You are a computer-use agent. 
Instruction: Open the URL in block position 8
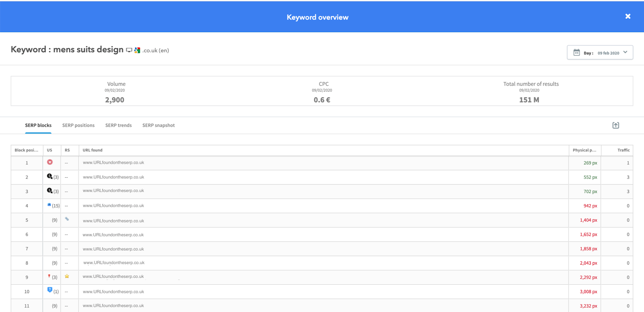tap(114, 263)
